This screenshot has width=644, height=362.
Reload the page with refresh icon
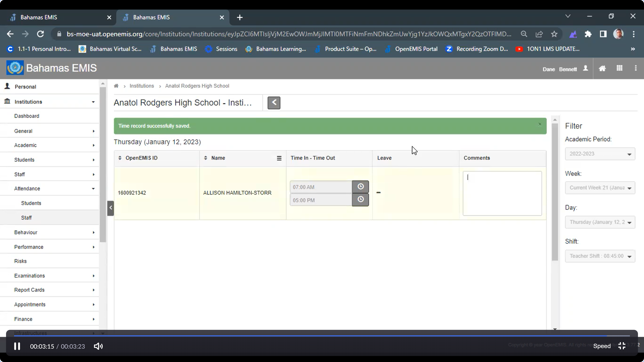pos(40,34)
